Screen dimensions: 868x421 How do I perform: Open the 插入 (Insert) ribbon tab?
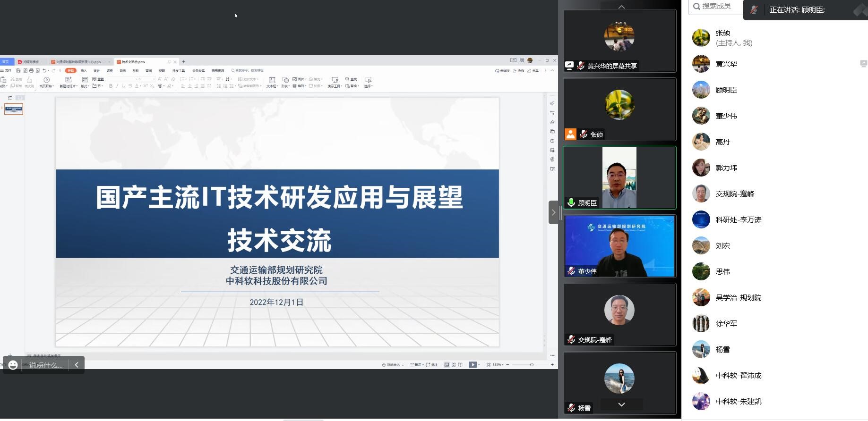pyautogui.click(x=84, y=71)
